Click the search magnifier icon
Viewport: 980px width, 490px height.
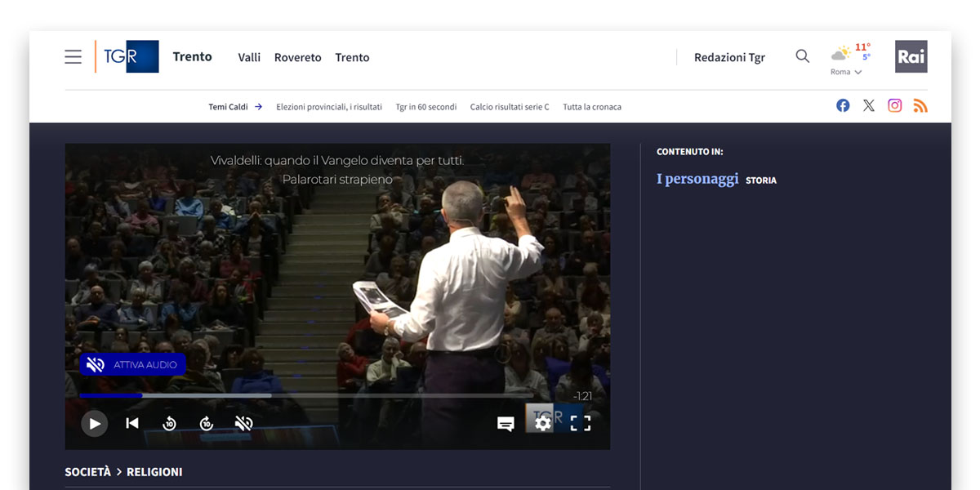(x=802, y=56)
